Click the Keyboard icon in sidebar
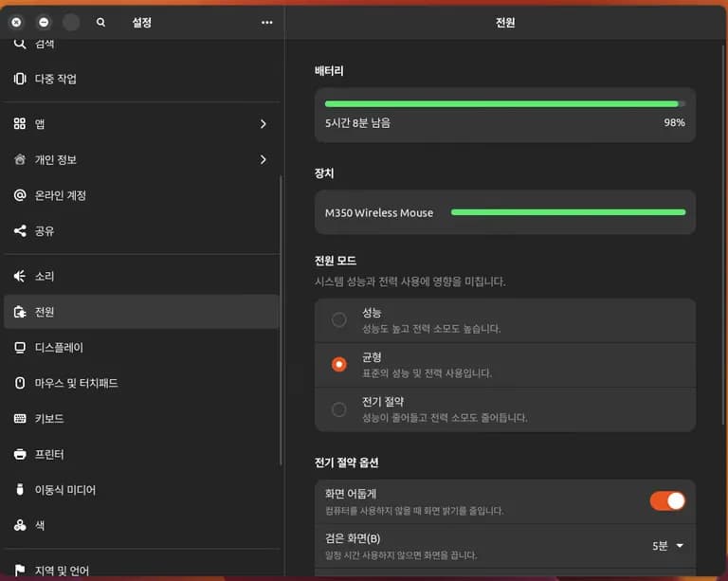Screen dimensions: 728x581 (x=20, y=419)
